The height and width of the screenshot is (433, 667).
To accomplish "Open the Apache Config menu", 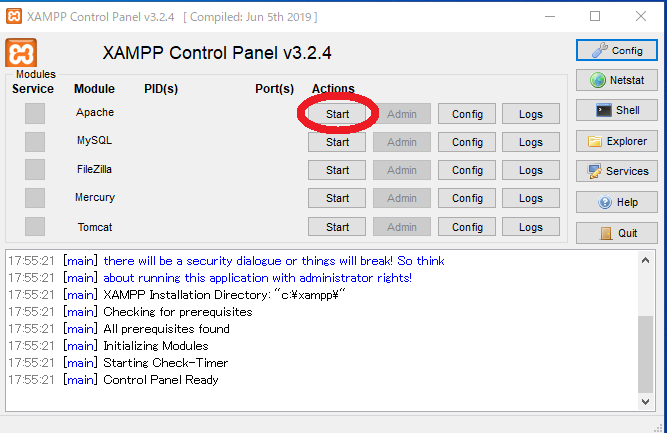I will (467, 114).
